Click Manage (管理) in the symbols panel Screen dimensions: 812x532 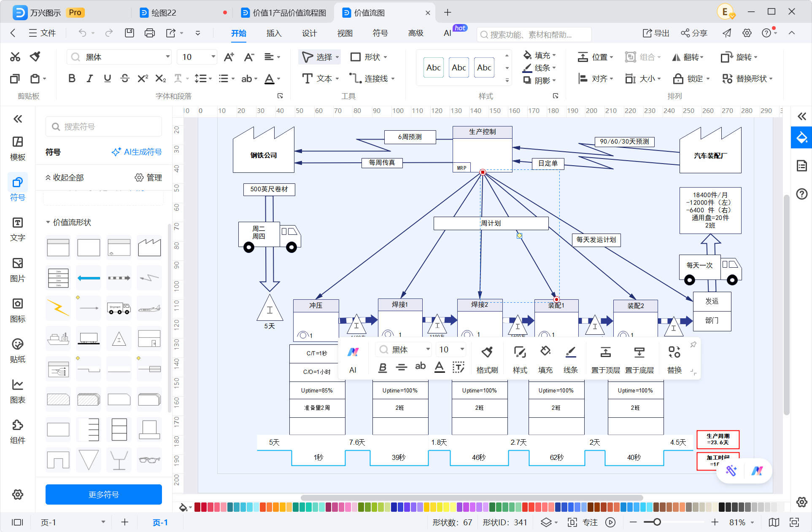(148, 177)
